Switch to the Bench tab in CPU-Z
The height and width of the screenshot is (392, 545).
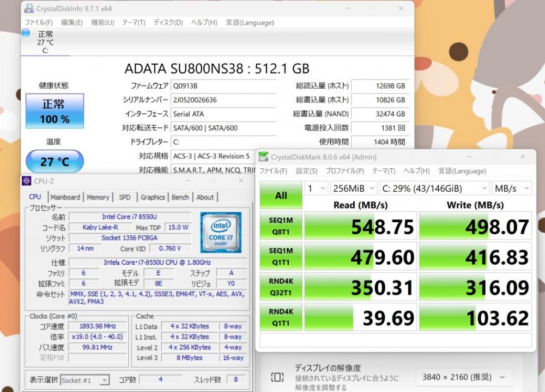[180, 197]
